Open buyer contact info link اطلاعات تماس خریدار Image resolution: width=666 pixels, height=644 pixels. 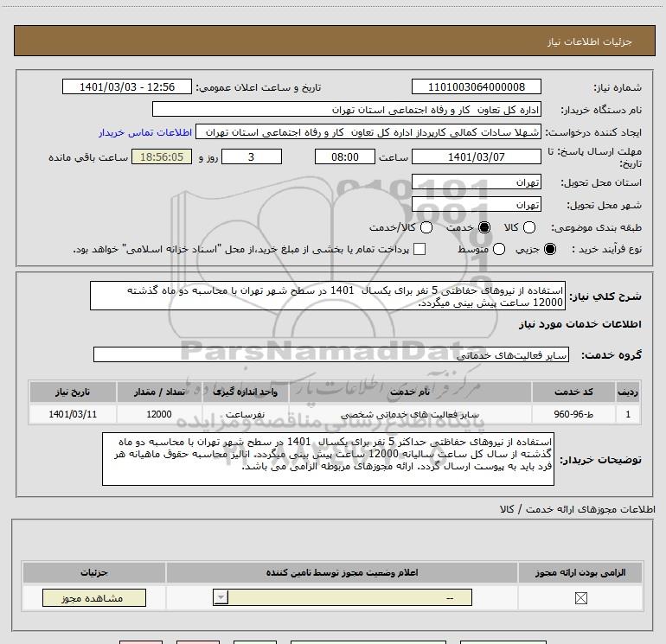[x=145, y=132]
